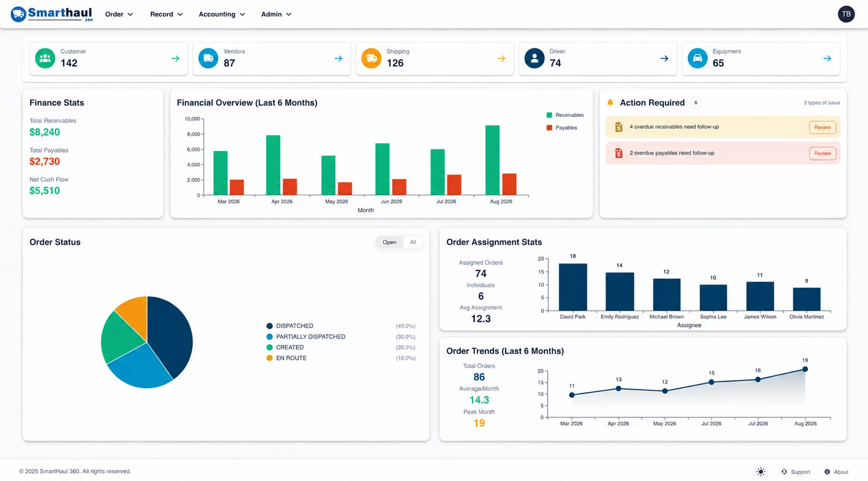Open the Record menu
Image resolution: width=868 pixels, height=481 pixels.
[166, 14]
